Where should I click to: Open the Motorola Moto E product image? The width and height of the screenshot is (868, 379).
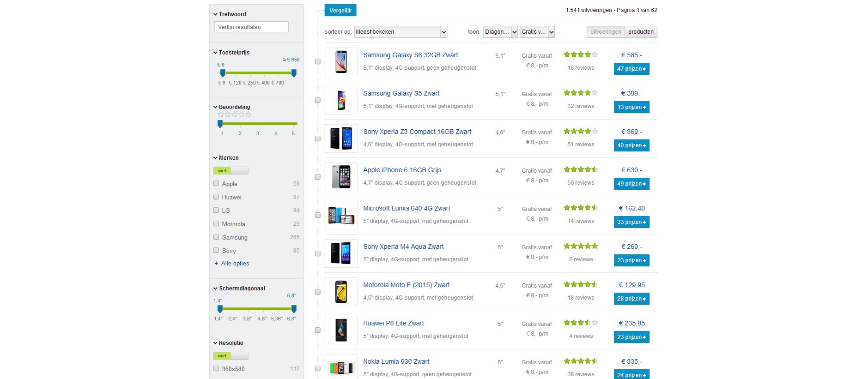pyautogui.click(x=341, y=292)
